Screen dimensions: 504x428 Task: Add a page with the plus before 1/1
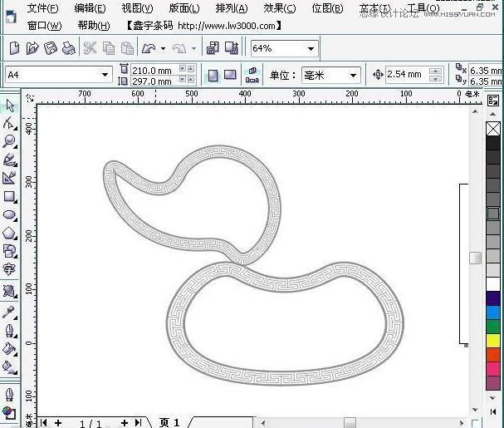[58, 422]
